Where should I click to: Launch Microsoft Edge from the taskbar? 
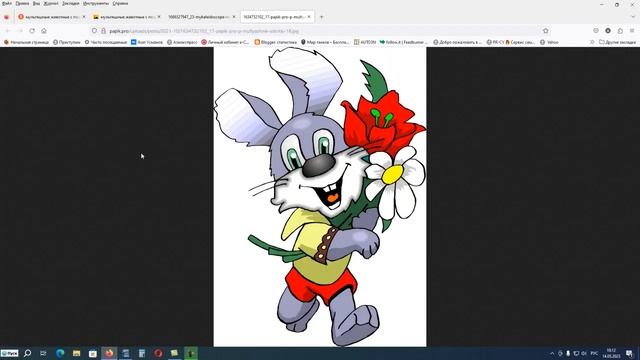tap(60, 353)
